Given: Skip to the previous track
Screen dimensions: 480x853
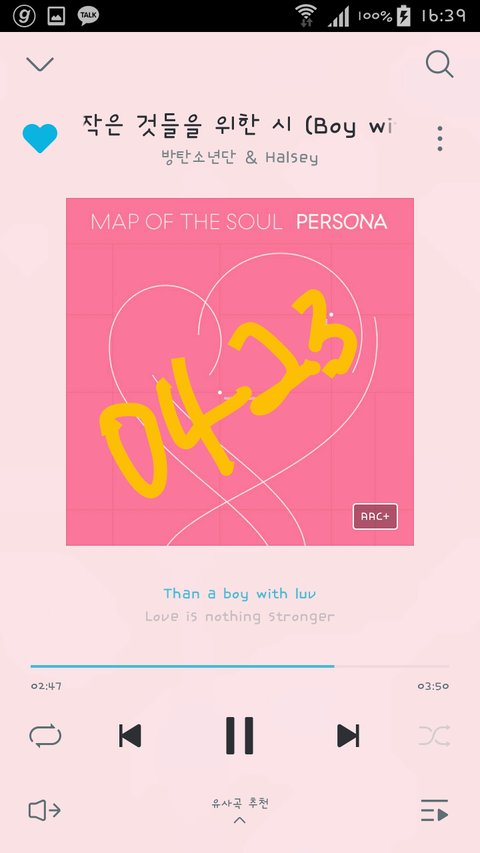Looking at the screenshot, I should point(130,735).
